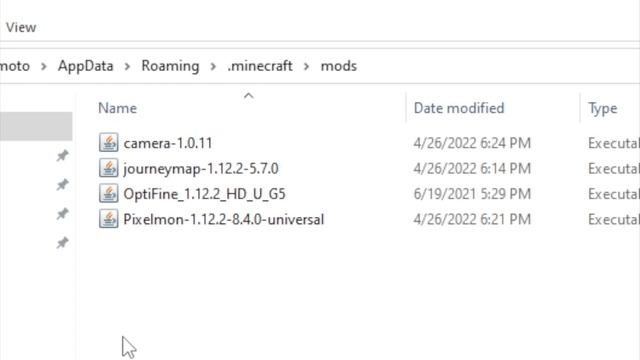
Task: Expand the chevron after .minecraft in path
Action: (307, 66)
